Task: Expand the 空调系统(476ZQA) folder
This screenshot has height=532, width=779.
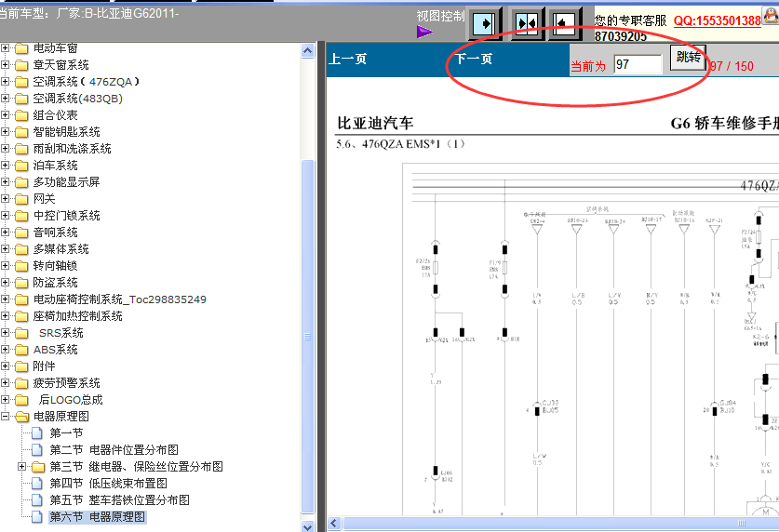Action: pyautogui.click(x=5, y=82)
